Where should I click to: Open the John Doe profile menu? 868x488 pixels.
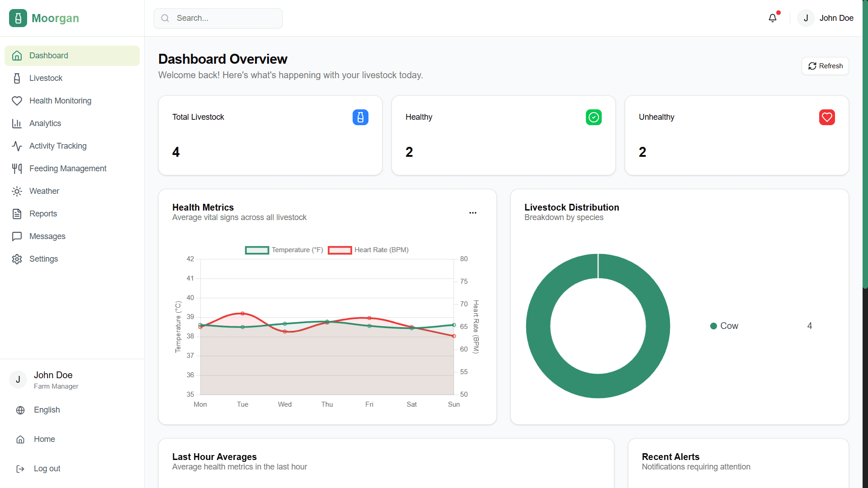pyautogui.click(x=826, y=18)
